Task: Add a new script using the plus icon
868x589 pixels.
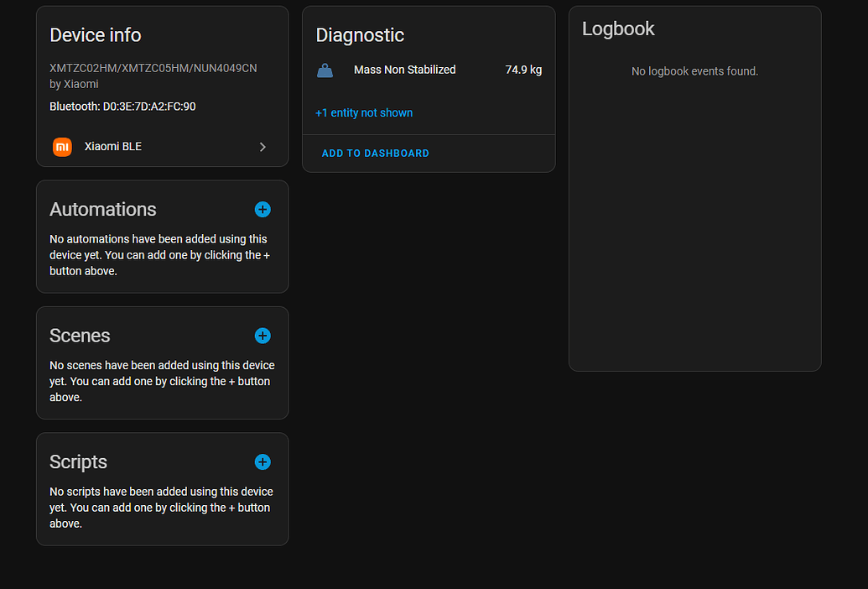Action: [x=262, y=462]
